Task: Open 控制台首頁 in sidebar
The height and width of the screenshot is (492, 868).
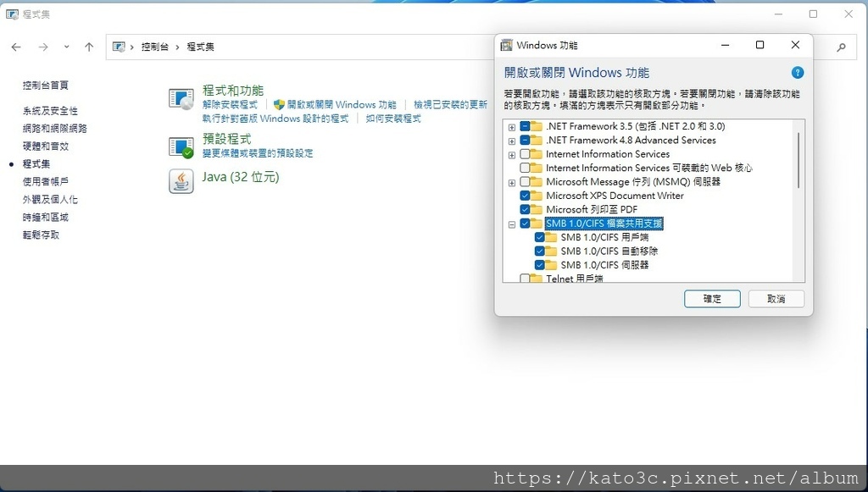Action: 46,86
